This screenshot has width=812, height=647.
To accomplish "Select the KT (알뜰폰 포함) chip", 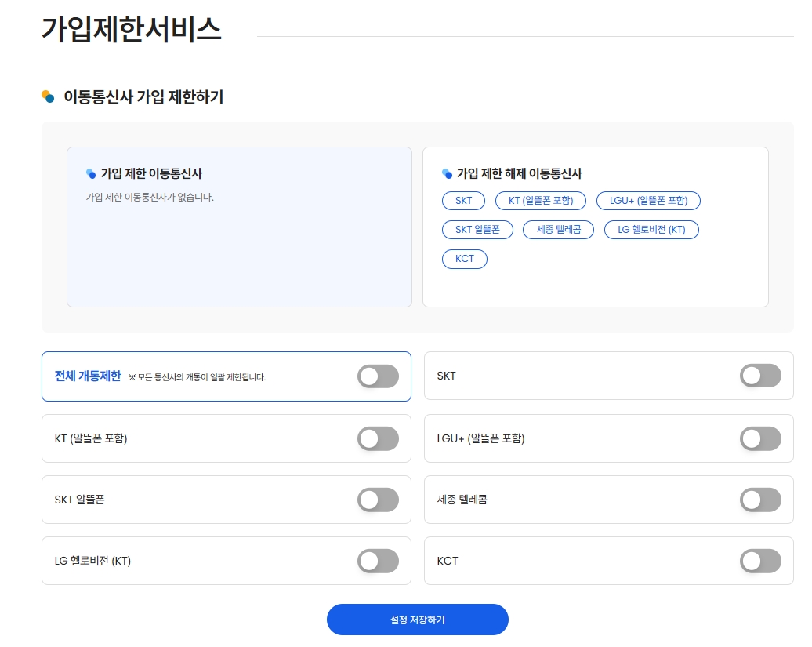I will point(540,201).
